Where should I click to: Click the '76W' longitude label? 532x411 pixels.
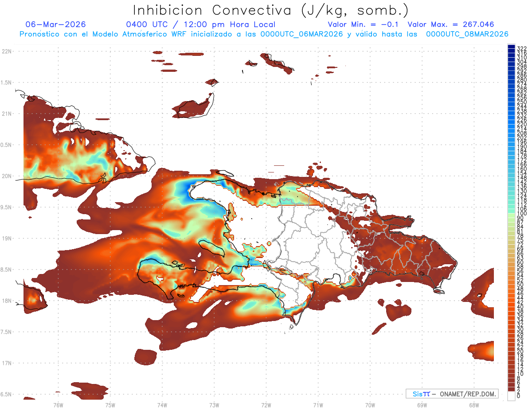click(58, 405)
